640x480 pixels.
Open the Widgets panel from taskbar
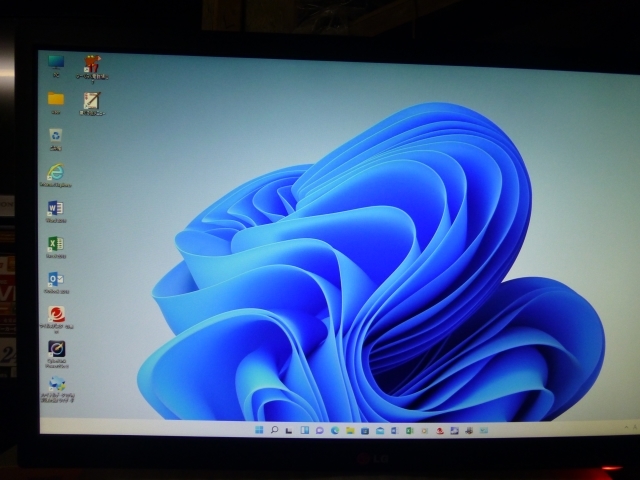pyautogui.click(x=304, y=430)
